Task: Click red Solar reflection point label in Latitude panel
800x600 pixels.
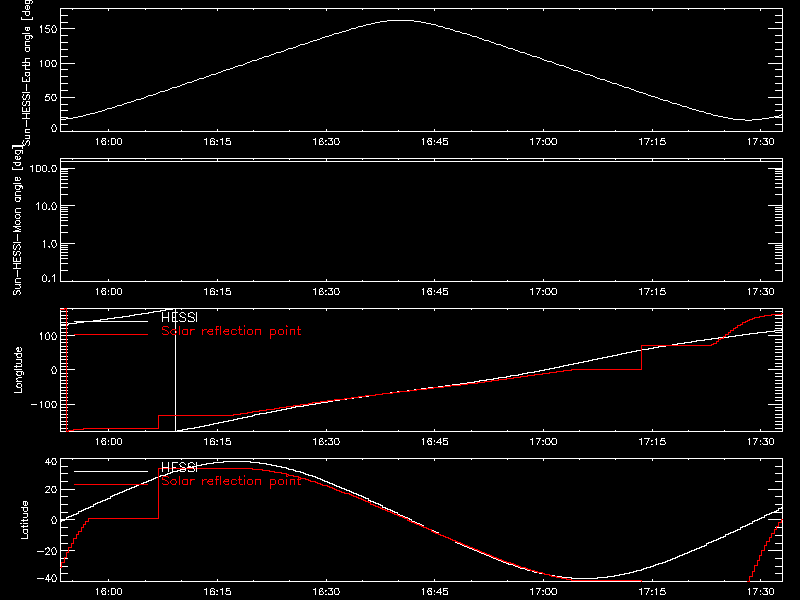Action: click(231, 481)
